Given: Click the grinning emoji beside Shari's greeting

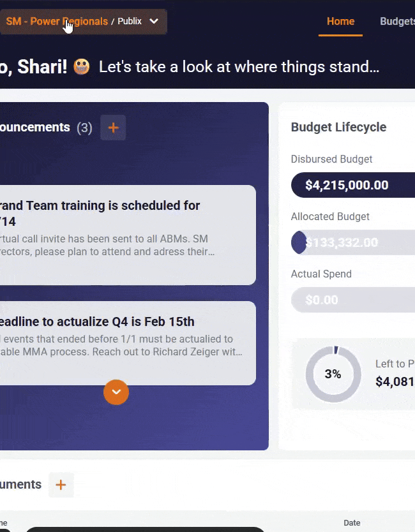Looking at the screenshot, I should pos(82,66).
